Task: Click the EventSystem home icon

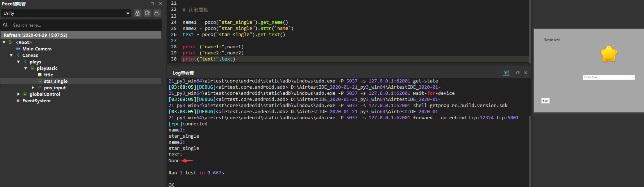Action: tap(18, 101)
